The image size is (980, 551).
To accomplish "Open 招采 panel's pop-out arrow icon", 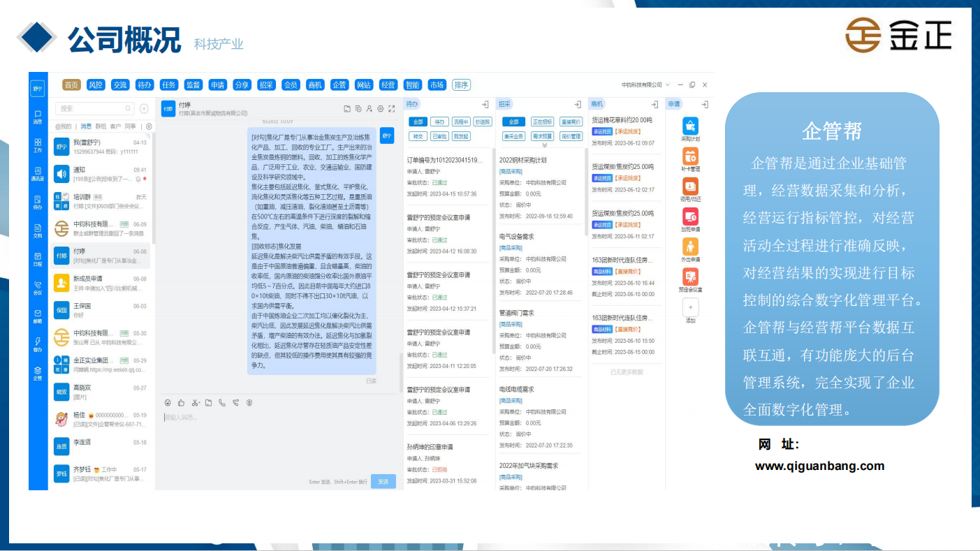I will [x=578, y=104].
